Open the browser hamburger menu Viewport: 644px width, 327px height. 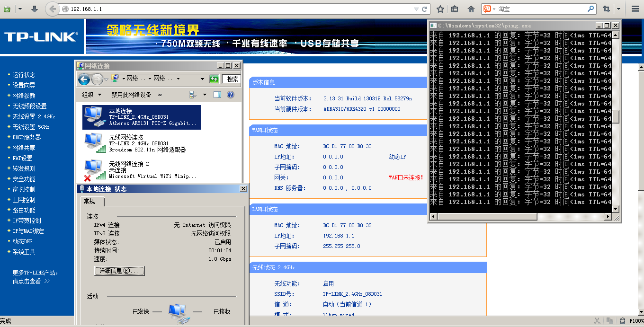point(635,9)
